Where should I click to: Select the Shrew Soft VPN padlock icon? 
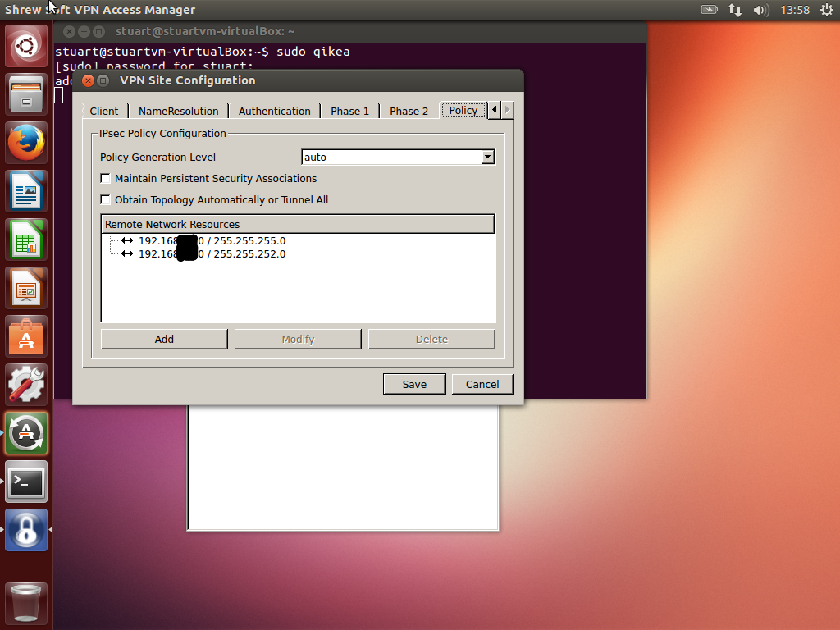[x=26, y=531]
